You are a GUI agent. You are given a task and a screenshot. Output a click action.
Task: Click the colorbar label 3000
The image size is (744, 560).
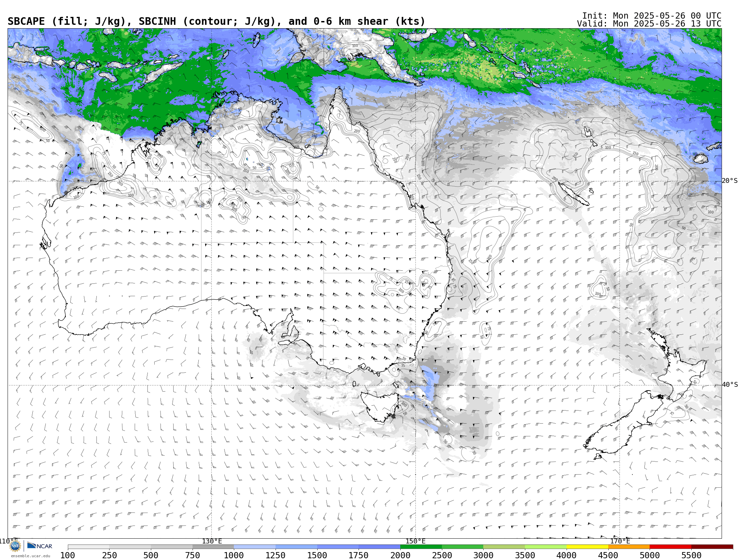click(x=483, y=555)
